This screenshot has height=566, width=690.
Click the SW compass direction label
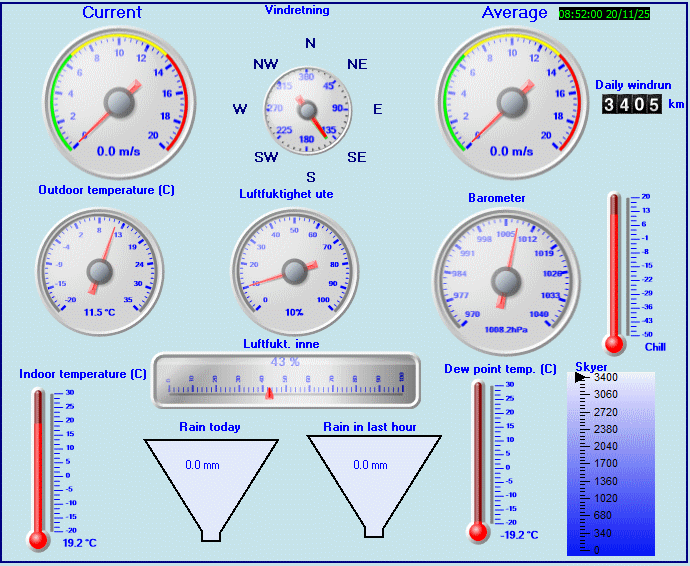coord(265,157)
